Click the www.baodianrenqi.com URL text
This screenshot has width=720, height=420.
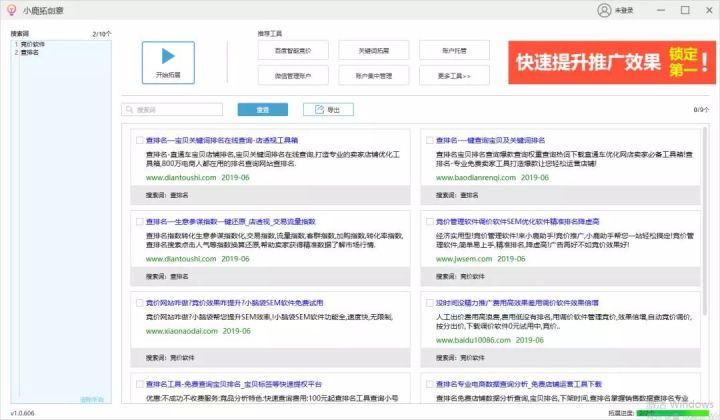click(x=476, y=177)
